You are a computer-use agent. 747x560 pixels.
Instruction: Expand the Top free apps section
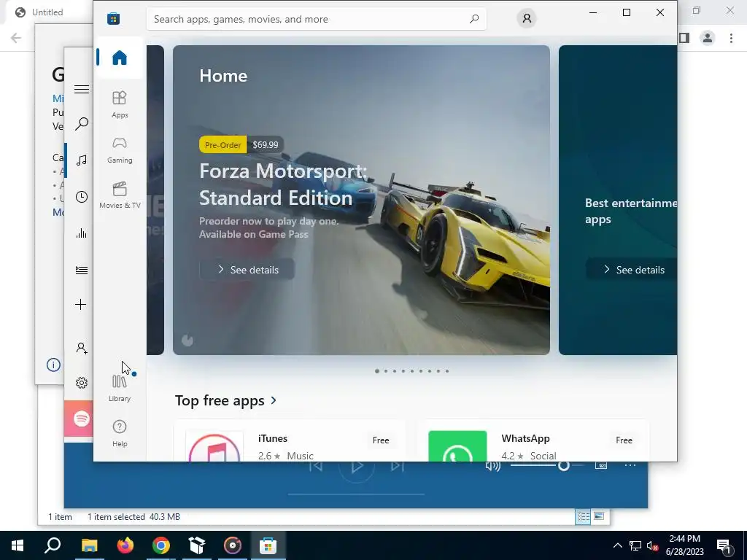coord(226,400)
